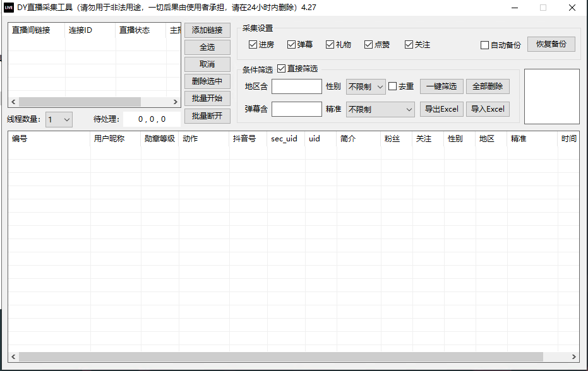
Task: Toggle the 去重 deduplication checkbox
Action: [392, 86]
